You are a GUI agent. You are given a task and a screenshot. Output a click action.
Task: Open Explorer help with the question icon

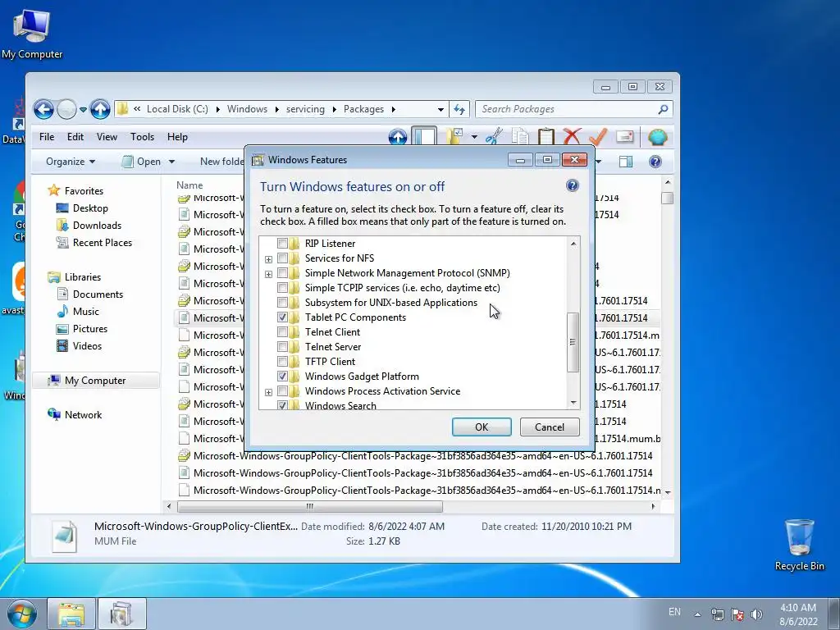click(655, 162)
